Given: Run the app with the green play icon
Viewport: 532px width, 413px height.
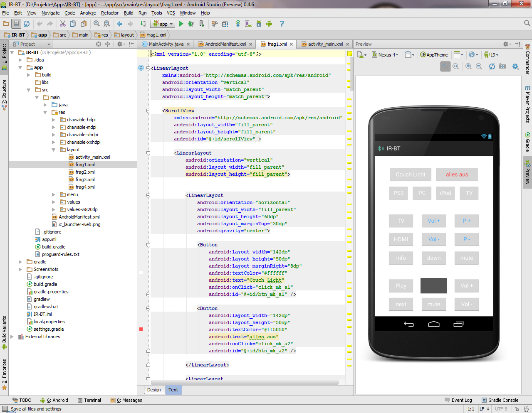Looking at the screenshot, I should coord(181,24).
